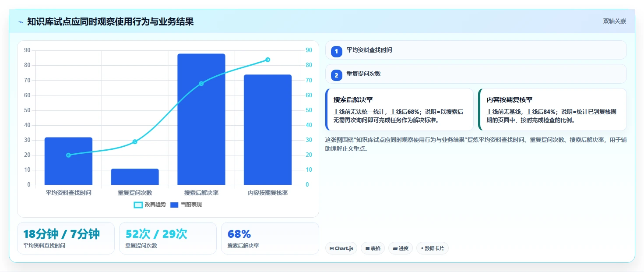Click the 内容按期复核率 info card heading
Viewport: 644px width, 272px height.
point(510,100)
